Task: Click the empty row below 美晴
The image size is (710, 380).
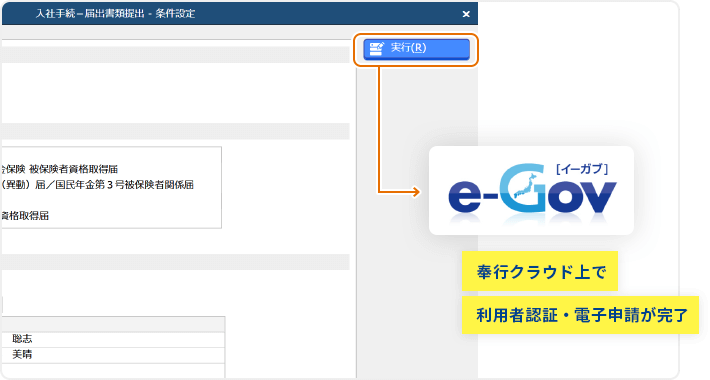Action: [x=113, y=370]
